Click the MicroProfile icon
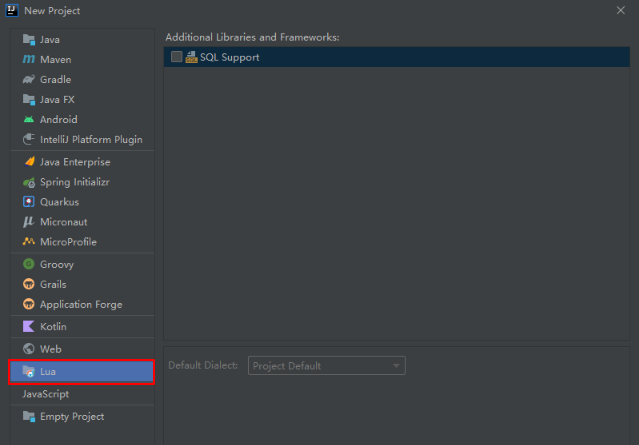This screenshot has height=445, width=639. 29,242
